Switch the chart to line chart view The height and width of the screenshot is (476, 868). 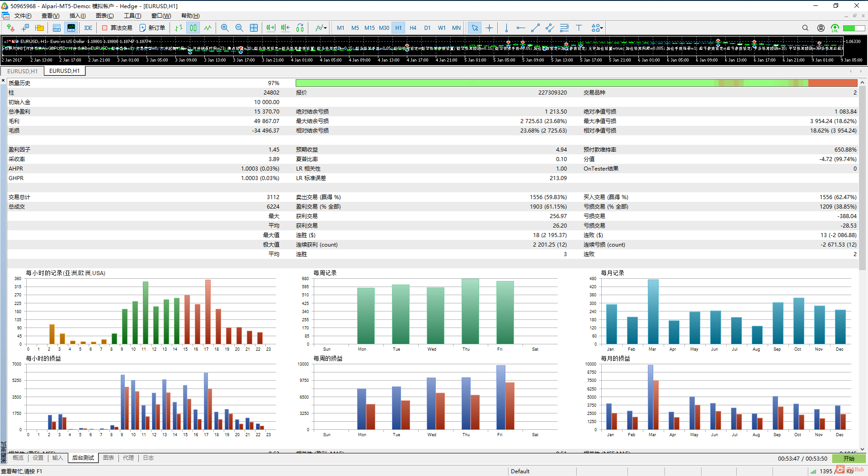click(x=208, y=28)
